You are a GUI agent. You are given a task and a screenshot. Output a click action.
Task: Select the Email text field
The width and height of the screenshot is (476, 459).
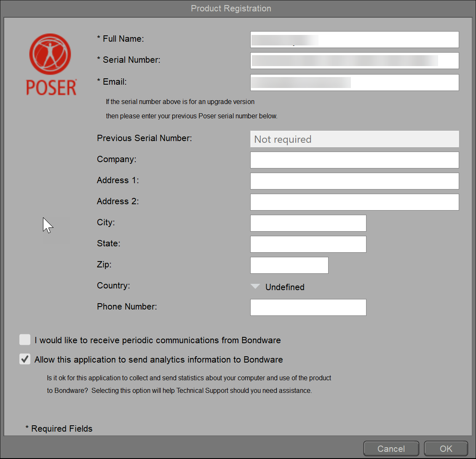(x=354, y=83)
